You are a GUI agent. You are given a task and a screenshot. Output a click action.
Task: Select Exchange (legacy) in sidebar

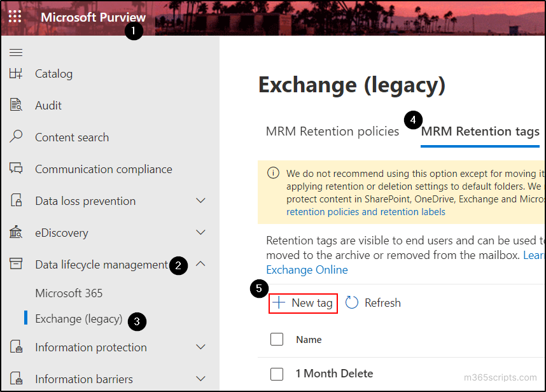[x=79, y=319]
